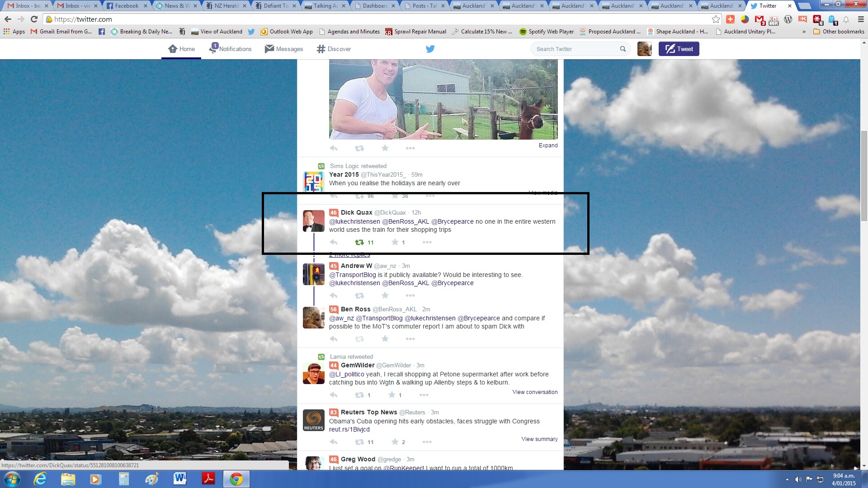Open the Notifications tab

pos(230,49)
